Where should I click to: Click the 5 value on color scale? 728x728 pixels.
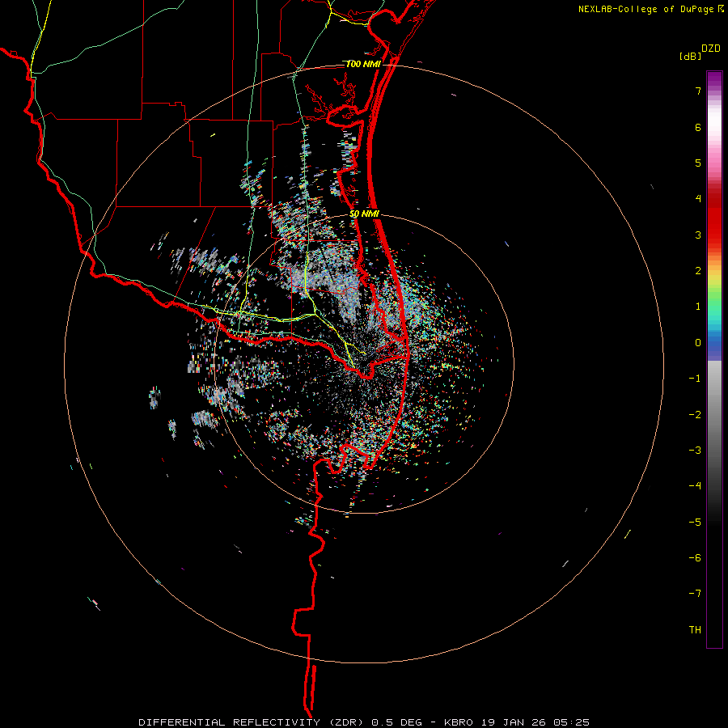(x=698, y=163)
